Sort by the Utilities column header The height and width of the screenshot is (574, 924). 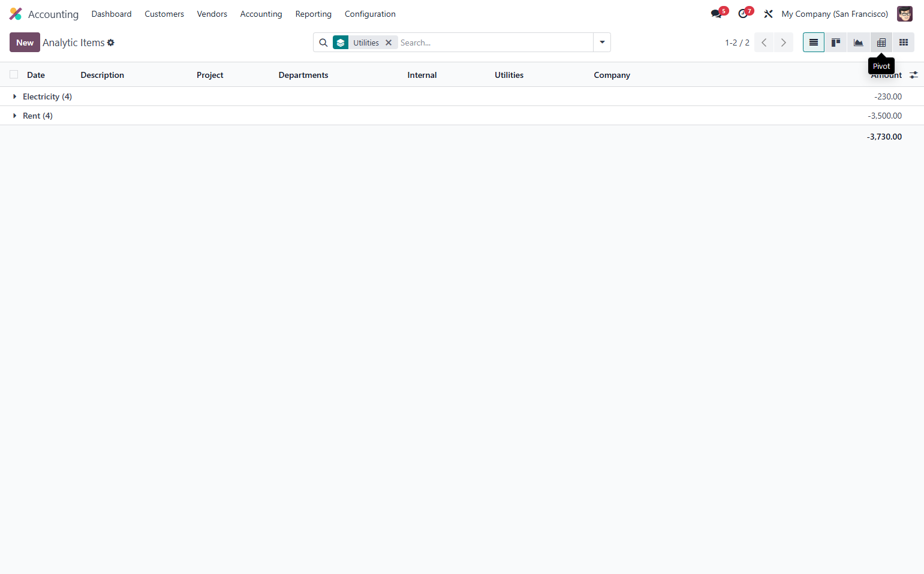tap(509, 75)
